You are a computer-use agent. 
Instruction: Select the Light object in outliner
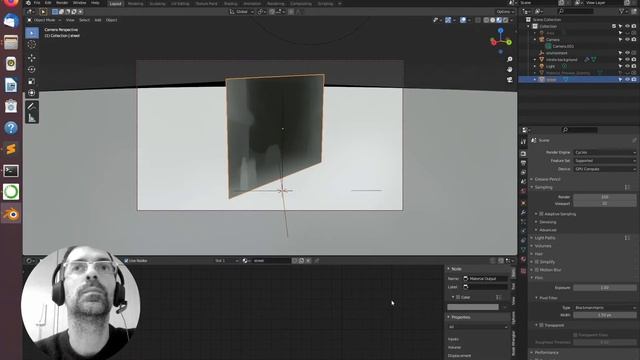point(550,66)
